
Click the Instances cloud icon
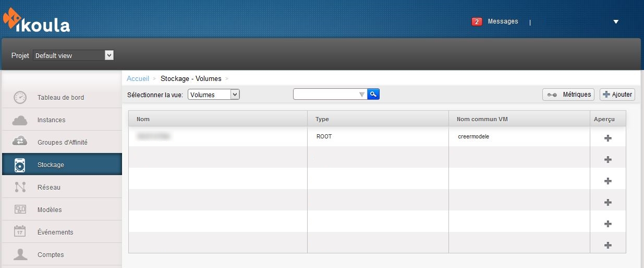[20, 120]
